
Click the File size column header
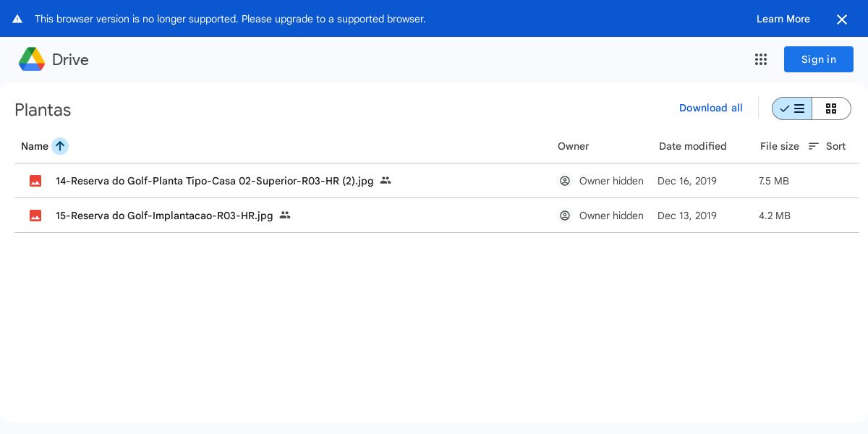click(780, 146)
